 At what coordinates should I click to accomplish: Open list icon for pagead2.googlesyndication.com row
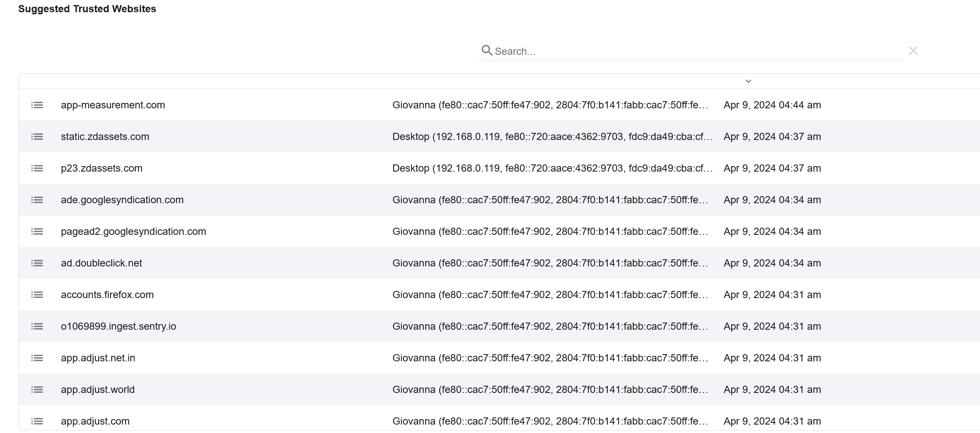coord(37,231)
